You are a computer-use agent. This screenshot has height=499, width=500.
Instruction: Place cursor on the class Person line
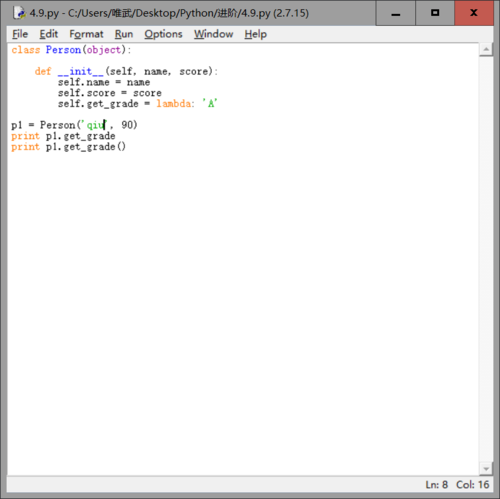pyautogui.click(x=72, y=50)
